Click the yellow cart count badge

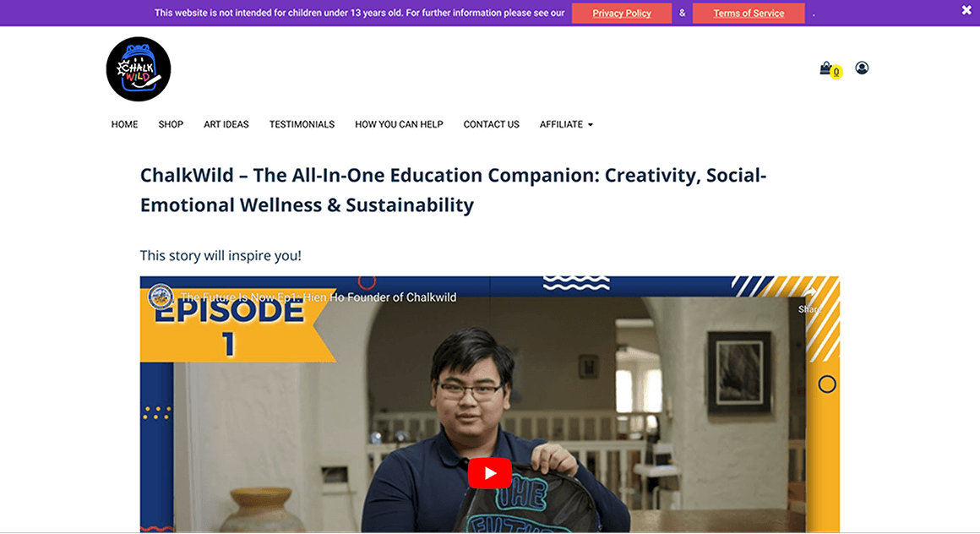(x=836, y=72)
